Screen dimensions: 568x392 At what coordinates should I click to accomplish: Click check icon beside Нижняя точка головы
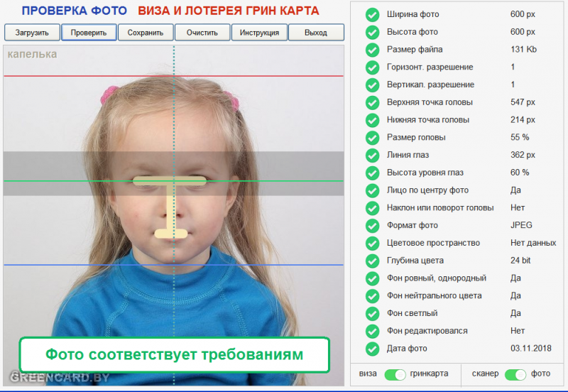tap(372, 120)
